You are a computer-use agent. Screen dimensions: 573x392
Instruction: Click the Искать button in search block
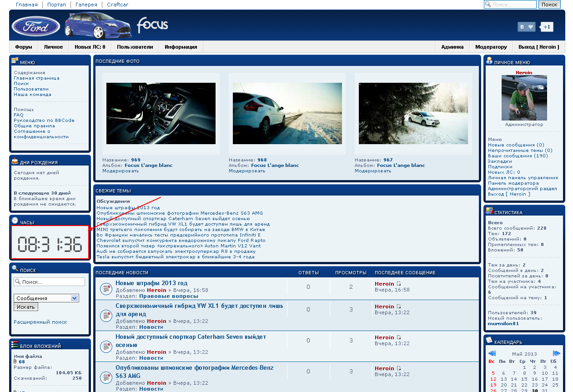click(26, 307)
